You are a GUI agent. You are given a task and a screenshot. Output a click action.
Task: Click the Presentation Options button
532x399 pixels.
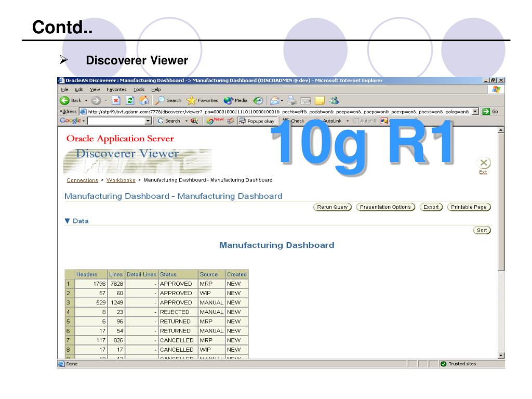click(385, 207)
